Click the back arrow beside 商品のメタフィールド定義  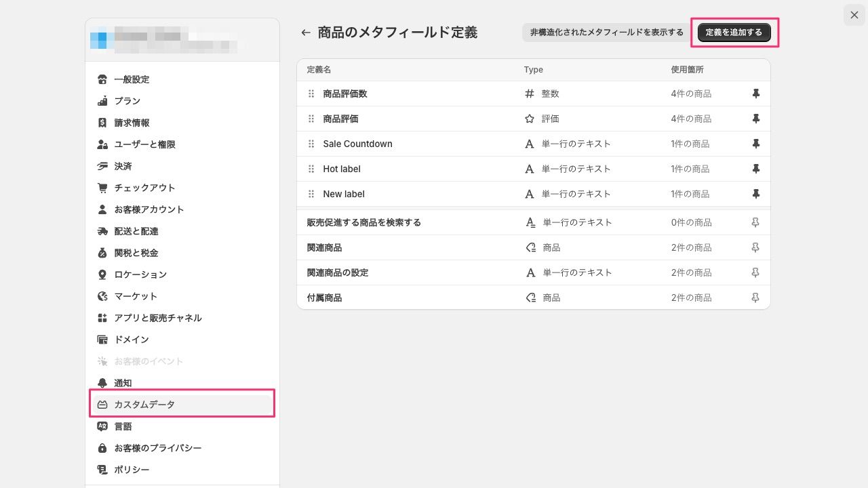[306, 33]
